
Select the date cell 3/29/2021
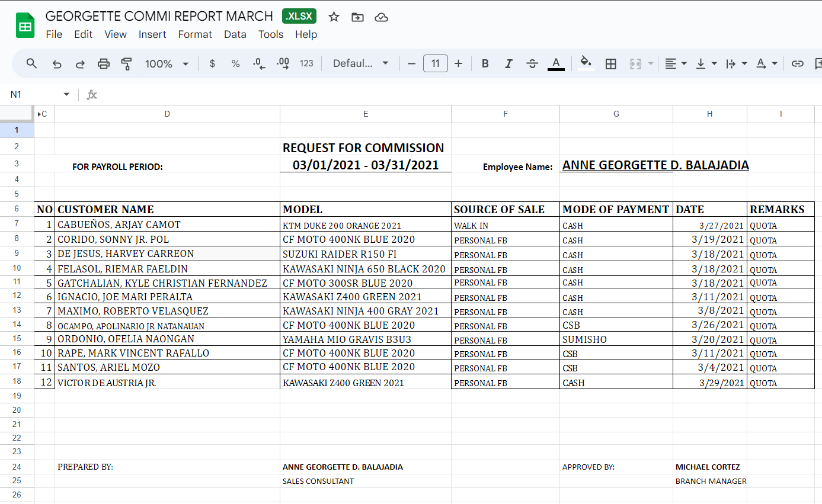tap(710, 382)
